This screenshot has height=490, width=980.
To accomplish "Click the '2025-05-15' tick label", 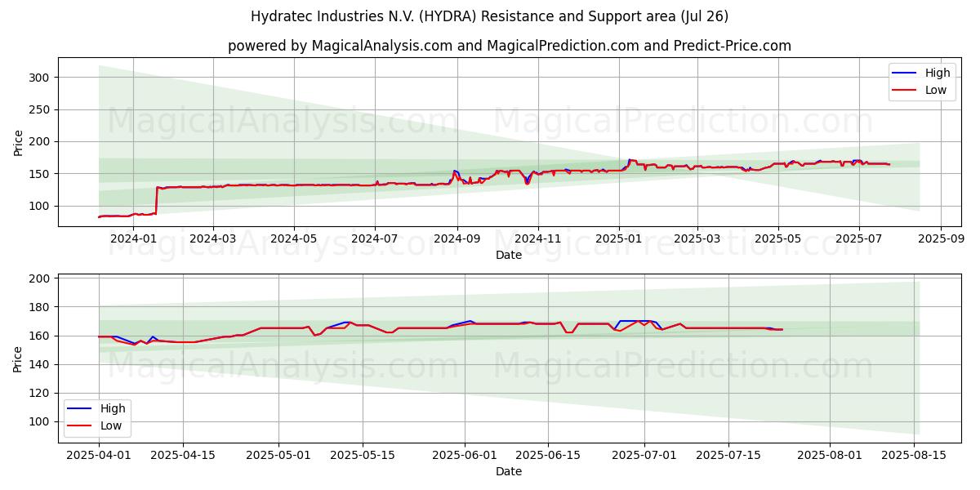I will (x=363, y=456).
